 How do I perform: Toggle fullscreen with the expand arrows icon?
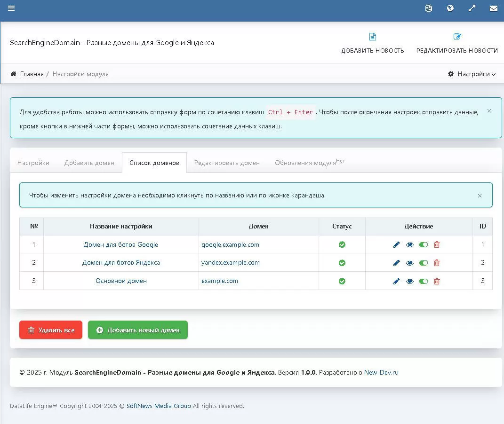[x=472, y=8]
